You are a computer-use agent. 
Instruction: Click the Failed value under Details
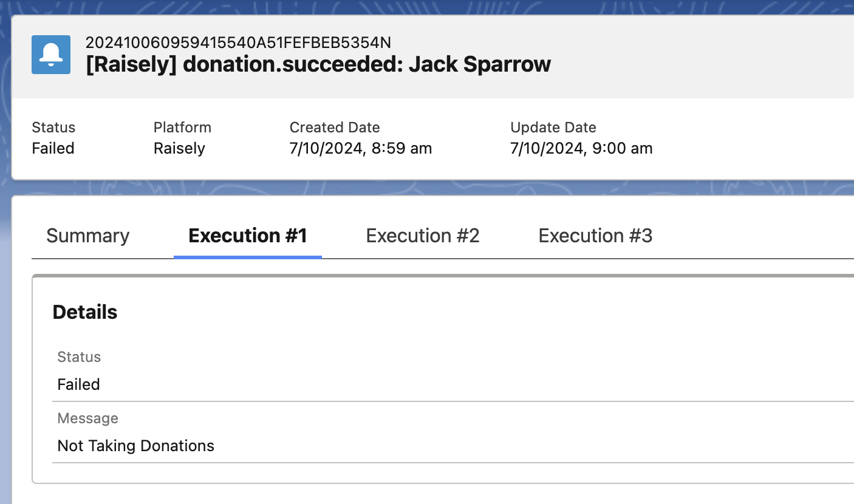pos(78,384)
